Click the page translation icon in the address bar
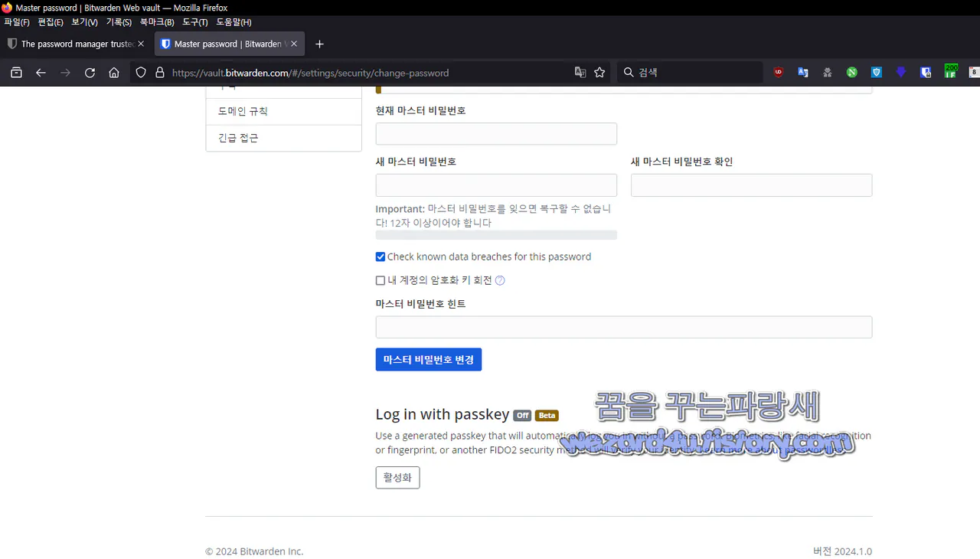This screenshot has width=980, height=559. point(580,72)
